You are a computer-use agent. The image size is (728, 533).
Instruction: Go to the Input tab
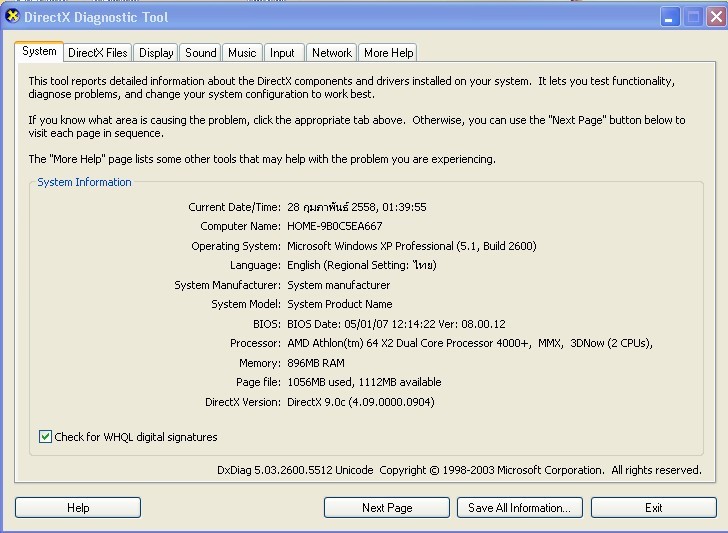pyautogui.click(x=282, y=53)
